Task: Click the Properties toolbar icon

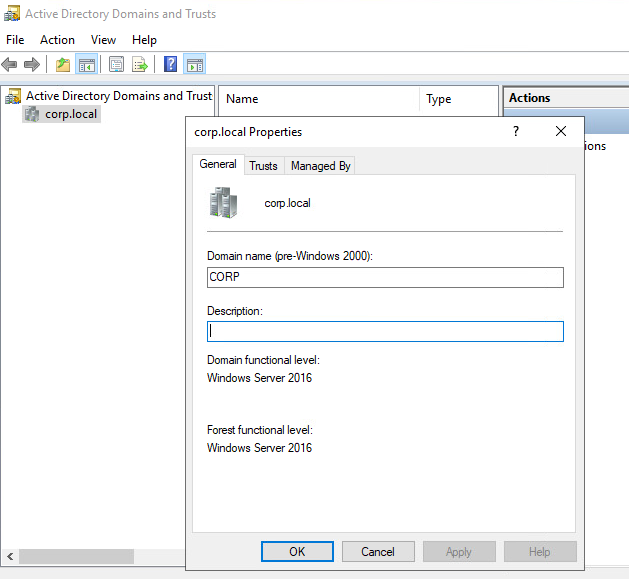Action: coord(117,65)
